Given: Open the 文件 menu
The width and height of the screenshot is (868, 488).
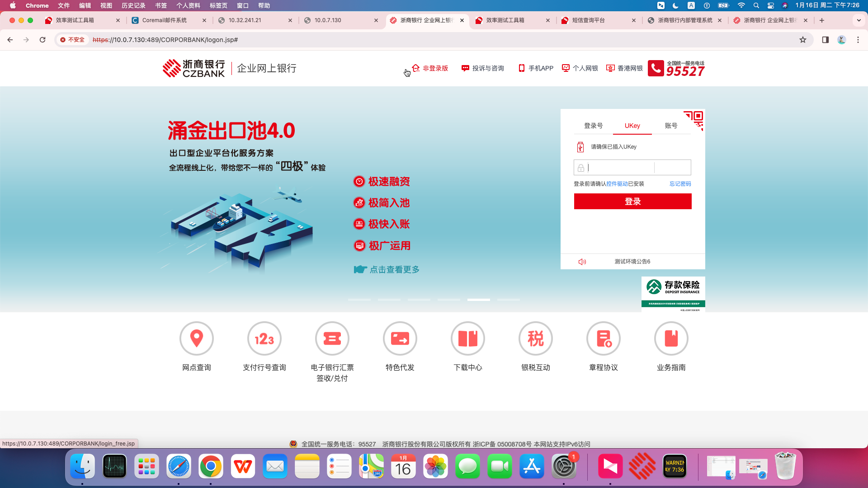Looking at the screenshot, I should [64, 5].
